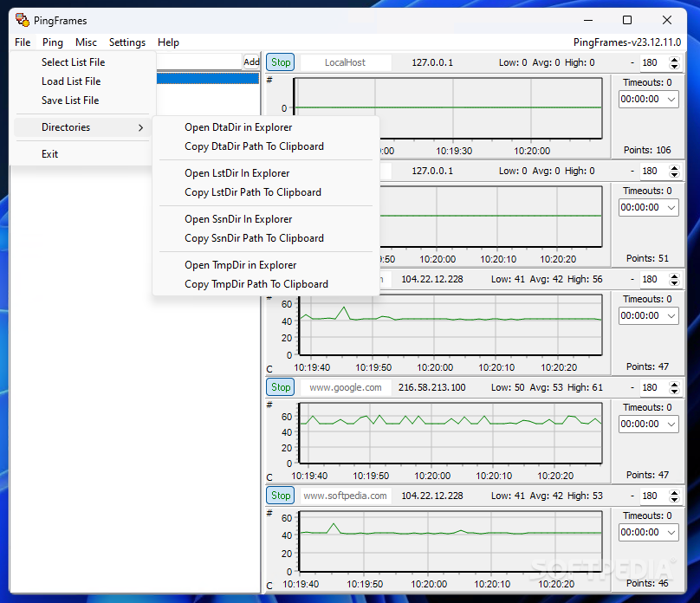Click the bottom www.softpedia.com latency graph
This screenshot has width=700, height=603.
click(450, 541)
